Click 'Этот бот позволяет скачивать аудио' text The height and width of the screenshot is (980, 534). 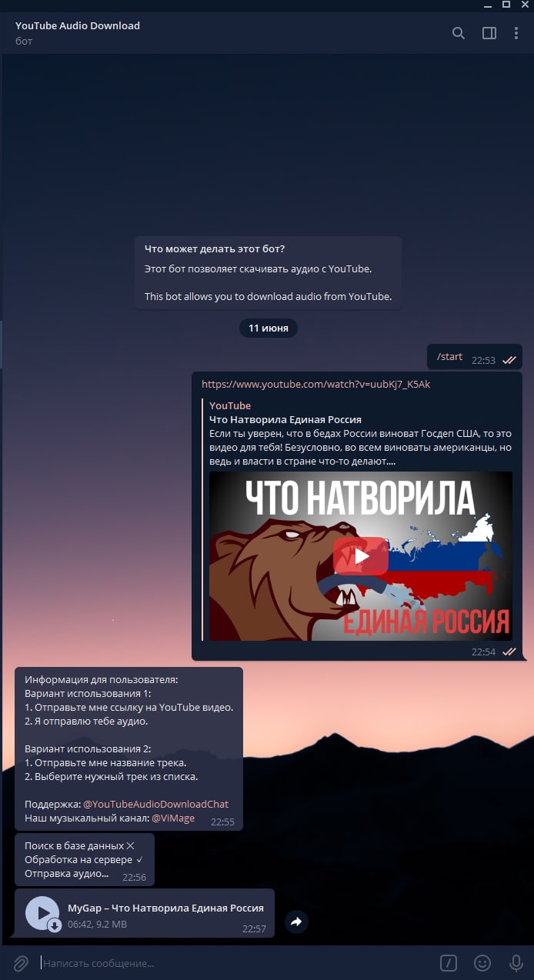click(259, 268)
